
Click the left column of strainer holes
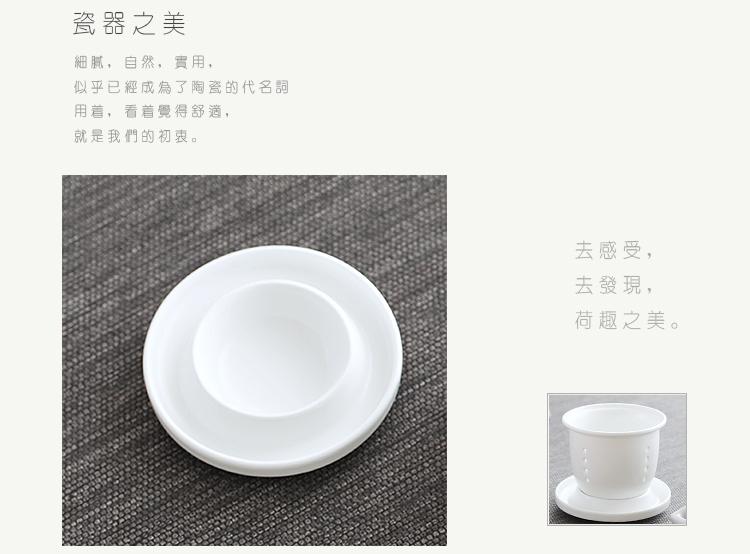click(585, 464)
